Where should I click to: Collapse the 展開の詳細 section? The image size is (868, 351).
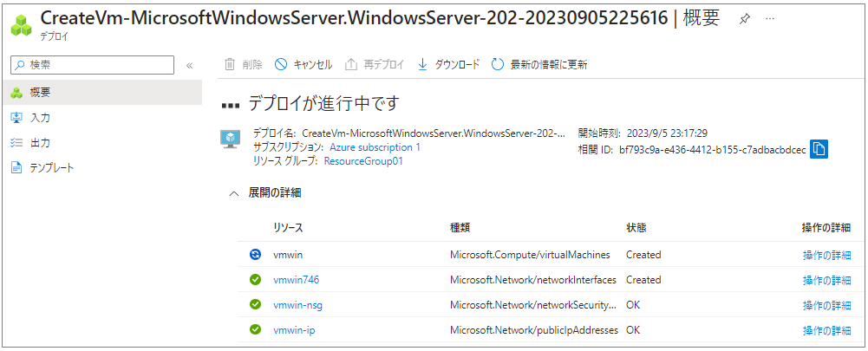(x=235, y=193)
